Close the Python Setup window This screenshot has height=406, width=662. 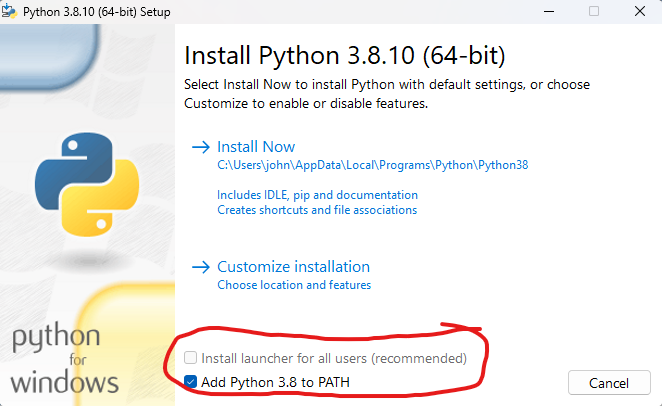639,11
